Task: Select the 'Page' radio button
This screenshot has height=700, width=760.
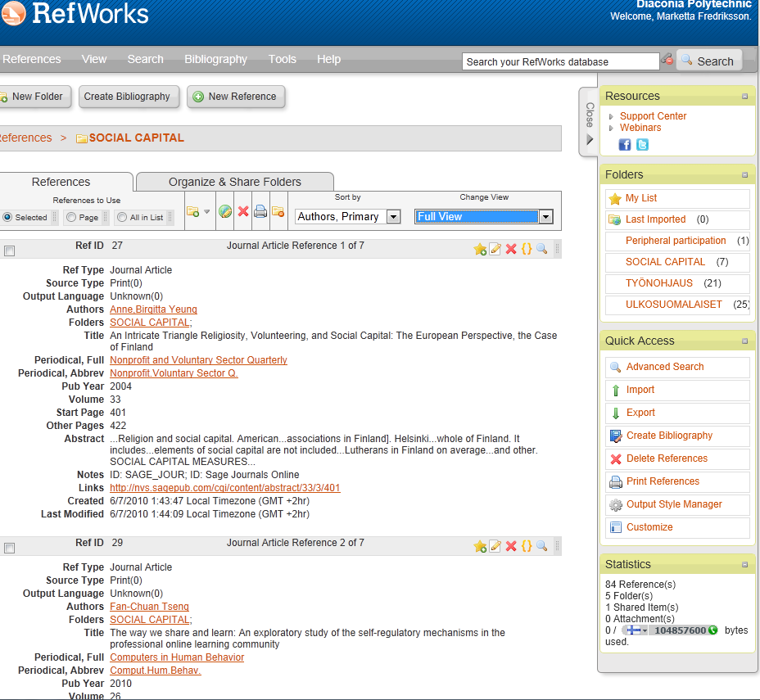Action: click(x=71, y=217)
